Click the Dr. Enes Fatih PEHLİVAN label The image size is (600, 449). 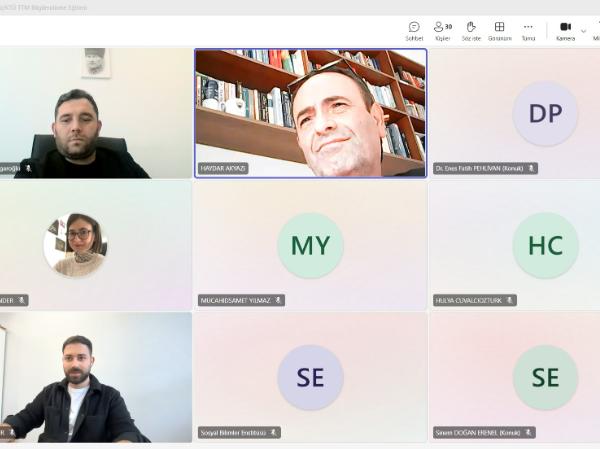click(x=480, y=168)
